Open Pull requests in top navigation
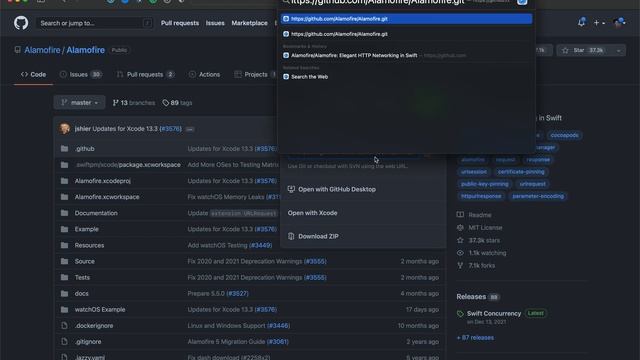Viewport: 640px width, 360px height. click(180, 23)
